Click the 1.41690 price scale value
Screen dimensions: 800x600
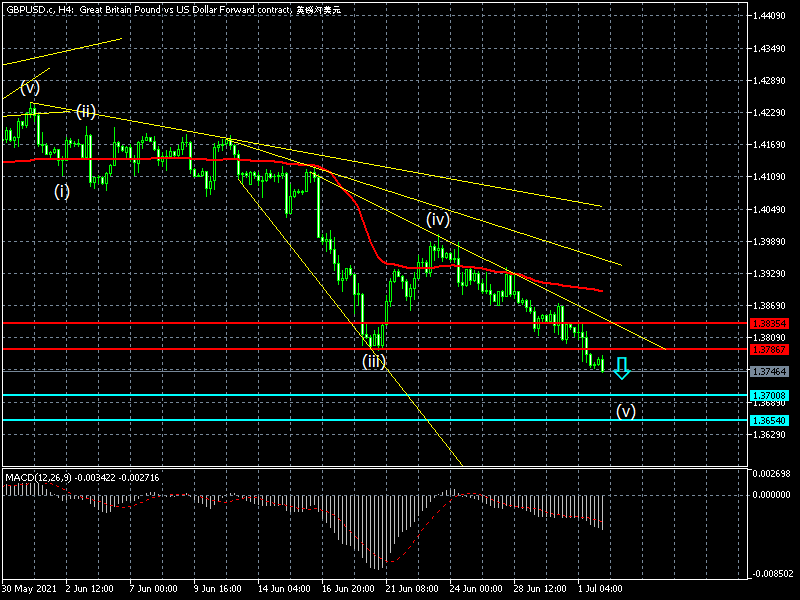769,145
